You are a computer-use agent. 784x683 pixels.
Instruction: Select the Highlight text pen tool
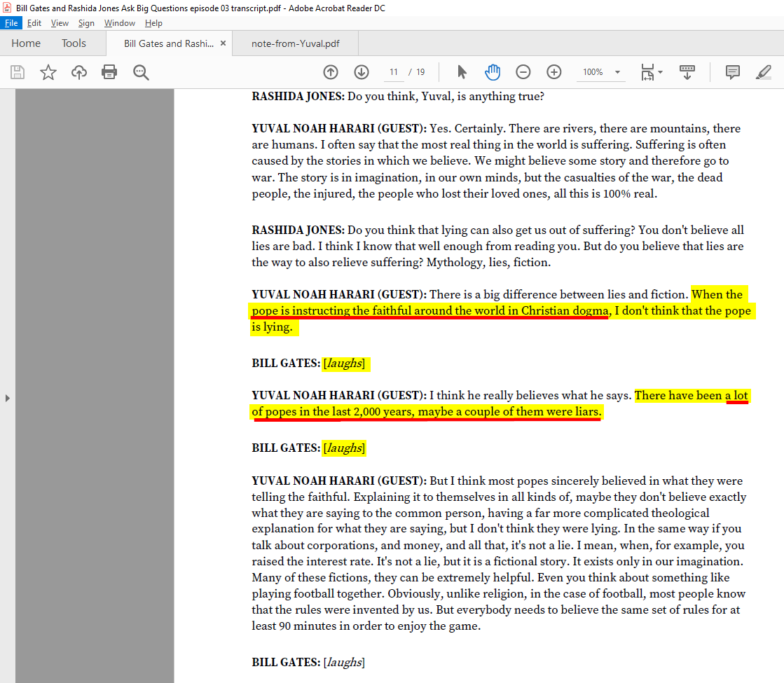(764, 72)
